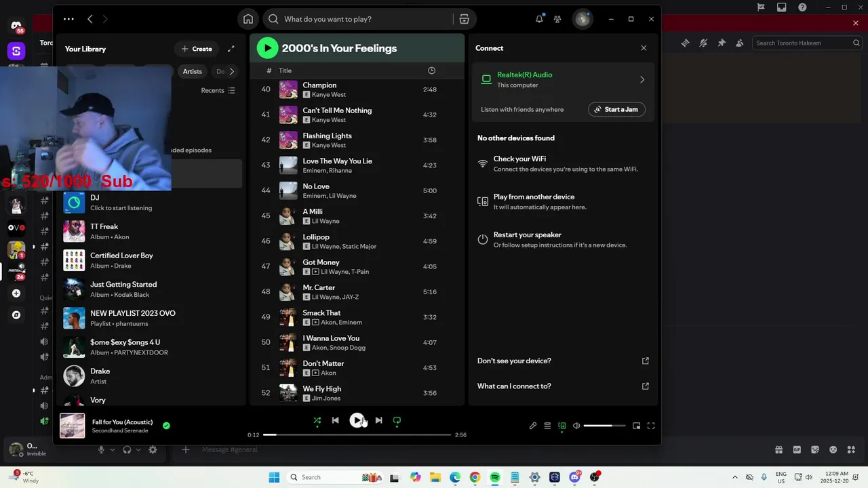Toggle the green saved checkmark for Fall for You
The width and height of the screenshot is (868, 488).
pyautogui.click(x=166, y=426)
